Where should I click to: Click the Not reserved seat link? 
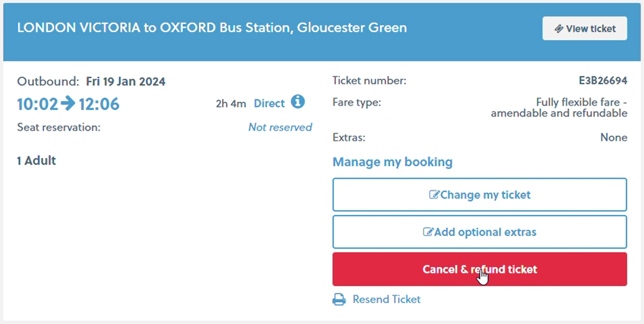280,127
